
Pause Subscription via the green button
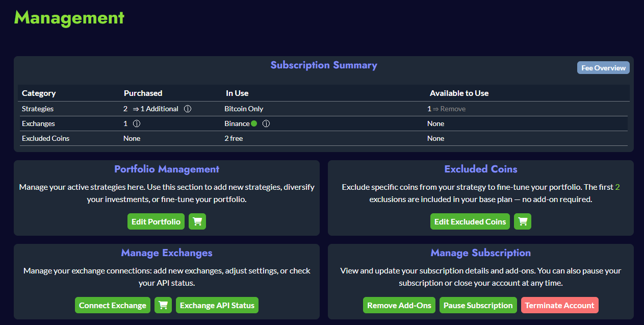[478, 305]
